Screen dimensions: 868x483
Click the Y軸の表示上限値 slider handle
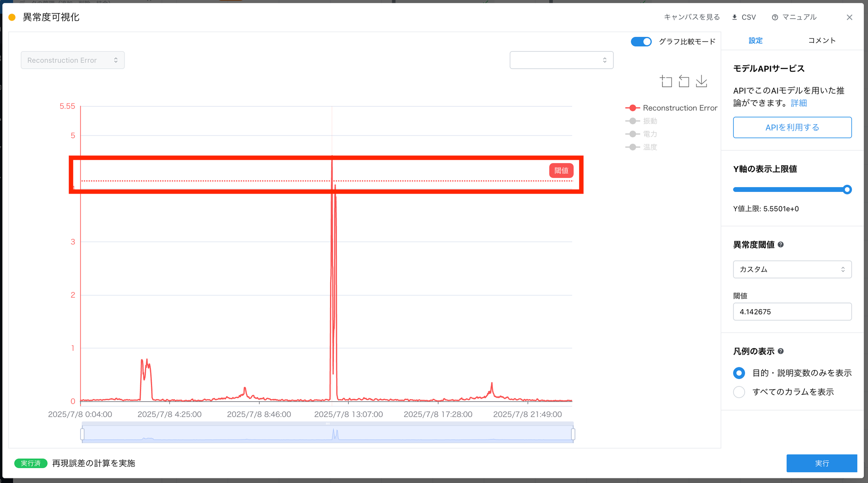tap(847, 189)
